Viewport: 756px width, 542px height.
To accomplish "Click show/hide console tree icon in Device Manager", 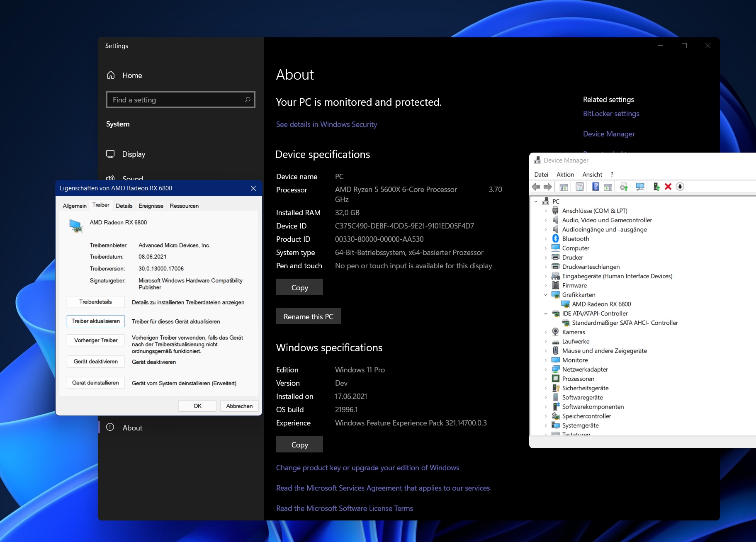I will 564,187.
